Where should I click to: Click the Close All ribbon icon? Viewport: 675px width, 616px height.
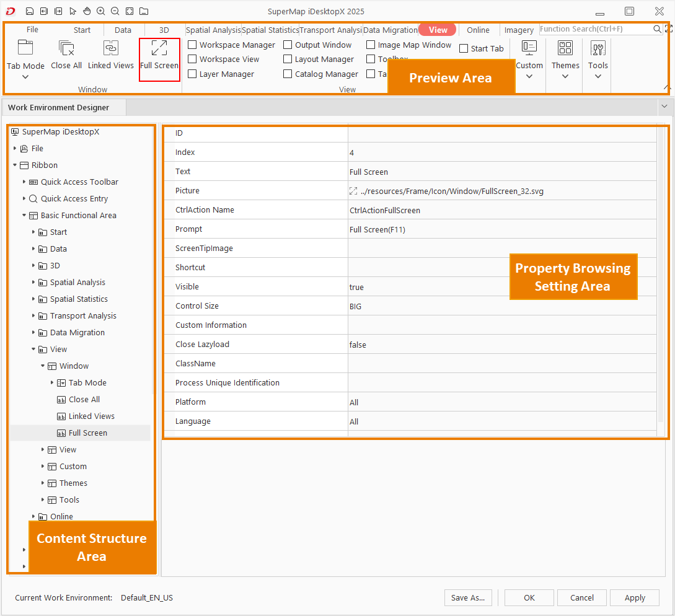pos(66,48)
